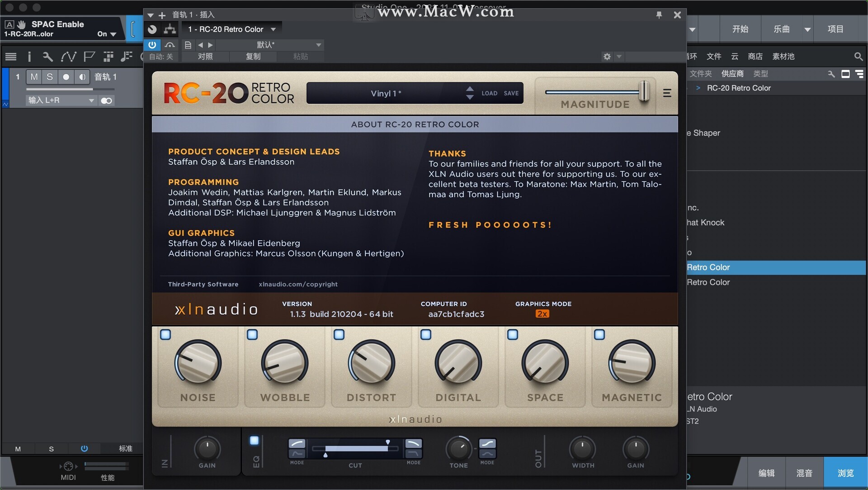
Task: Select the upper TONE MODE shelf icon
Action: pos(487,443)
